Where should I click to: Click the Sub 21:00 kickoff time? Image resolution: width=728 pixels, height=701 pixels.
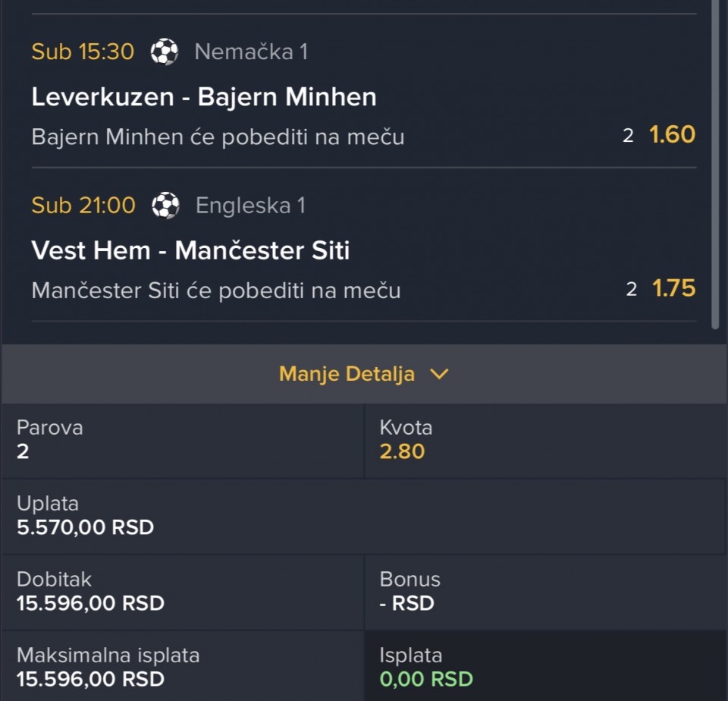(x=83, y=205)
